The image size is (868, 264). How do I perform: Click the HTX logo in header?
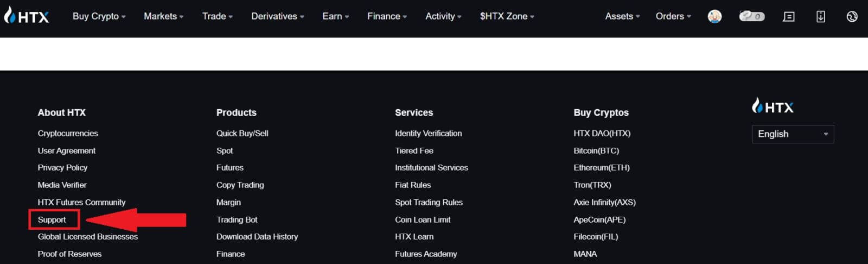click(x=27, y=16)
